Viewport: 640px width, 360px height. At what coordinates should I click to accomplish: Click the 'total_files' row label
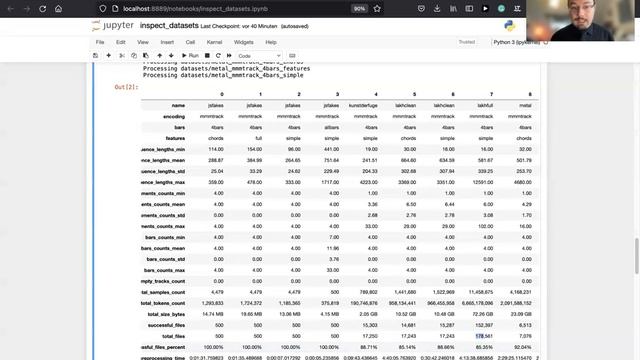coord(173,336)
